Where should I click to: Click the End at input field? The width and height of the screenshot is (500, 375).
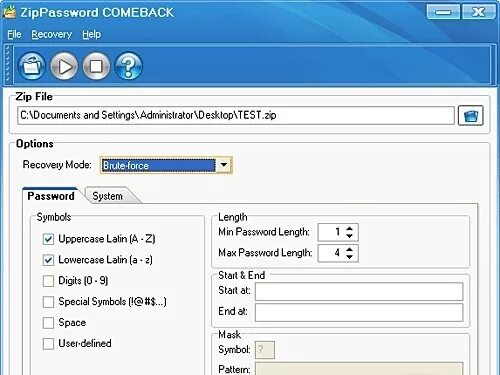[x=359, y=312]
